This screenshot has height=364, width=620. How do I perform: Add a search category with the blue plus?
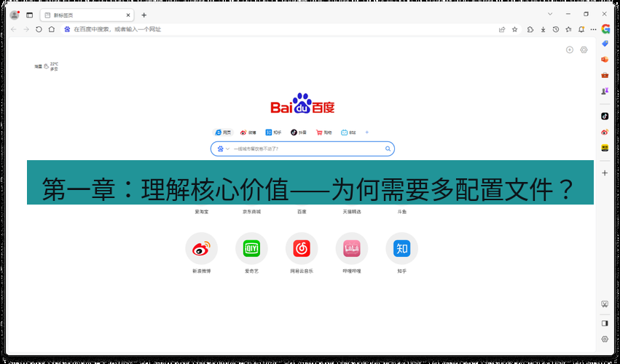coord(367,132)
